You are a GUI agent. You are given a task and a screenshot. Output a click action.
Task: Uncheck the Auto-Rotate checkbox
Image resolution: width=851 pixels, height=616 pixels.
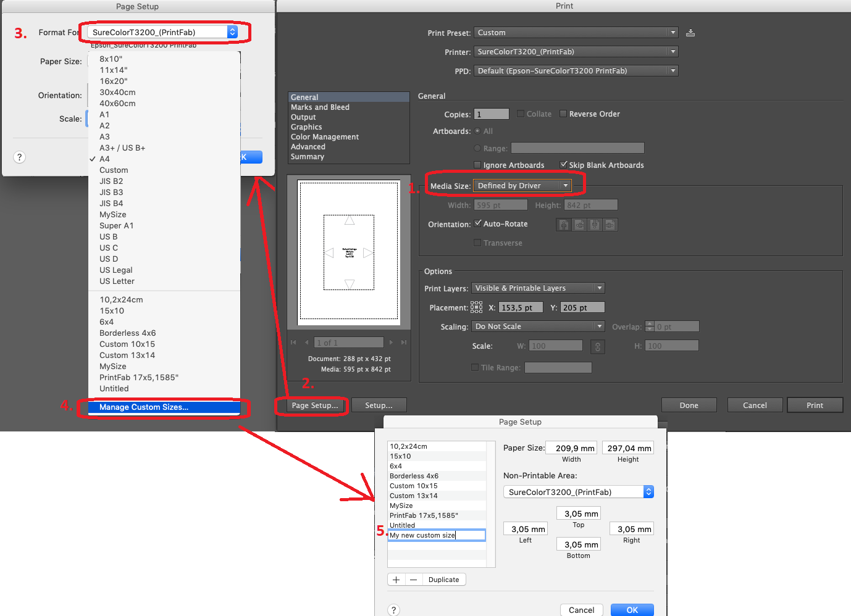click(x=477, y=223)
